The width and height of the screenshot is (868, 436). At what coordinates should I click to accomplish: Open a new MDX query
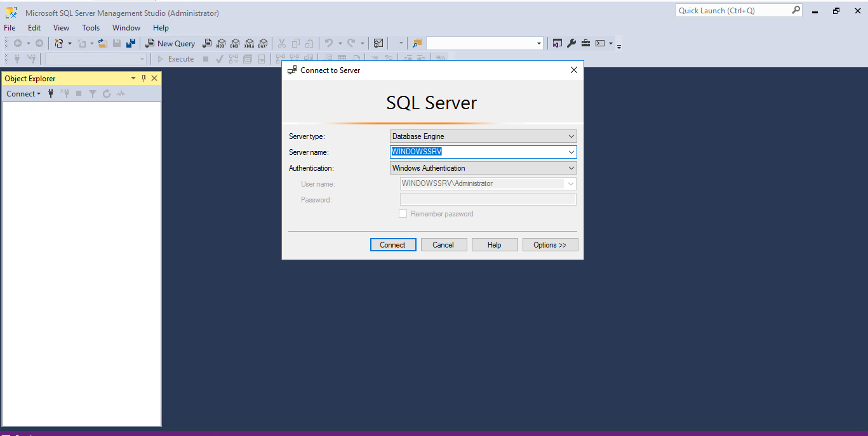tap(221, 43)
